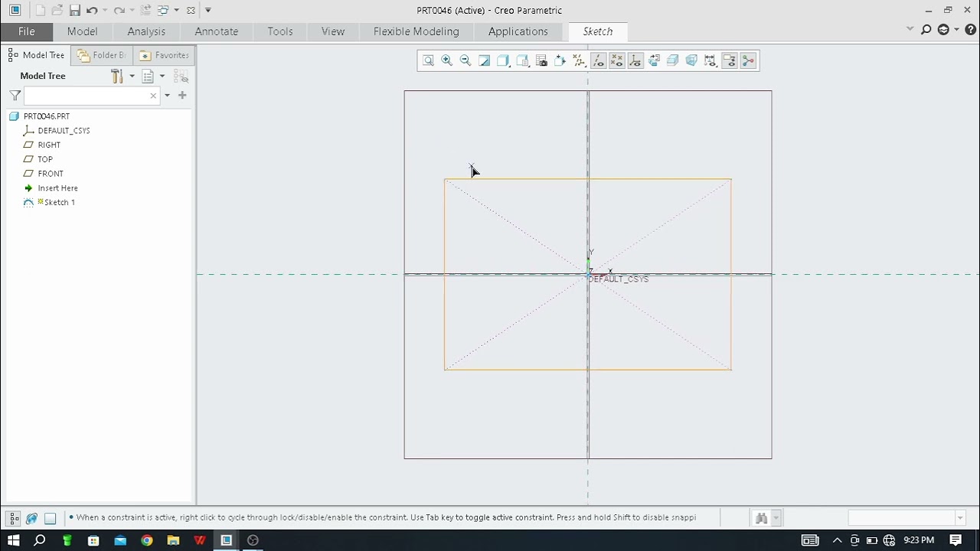
Task: Click the Regenerate icon in quick access
Action: (x=145, y=10)
